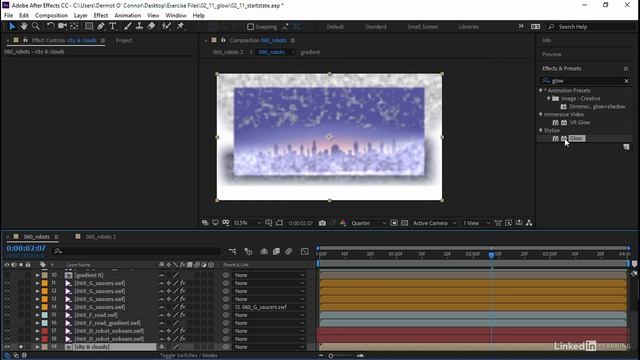The image size is (640, 360).
Task: Select the Libraries workspace
Action: pos(468,27)
